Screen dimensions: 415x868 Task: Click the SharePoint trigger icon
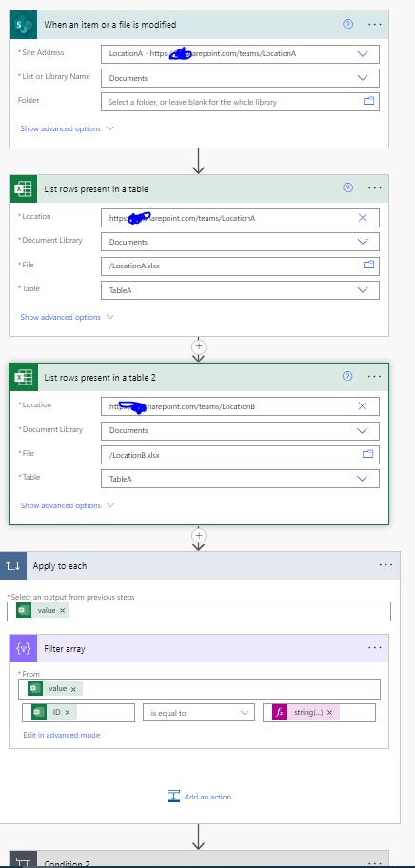[23, 25]
